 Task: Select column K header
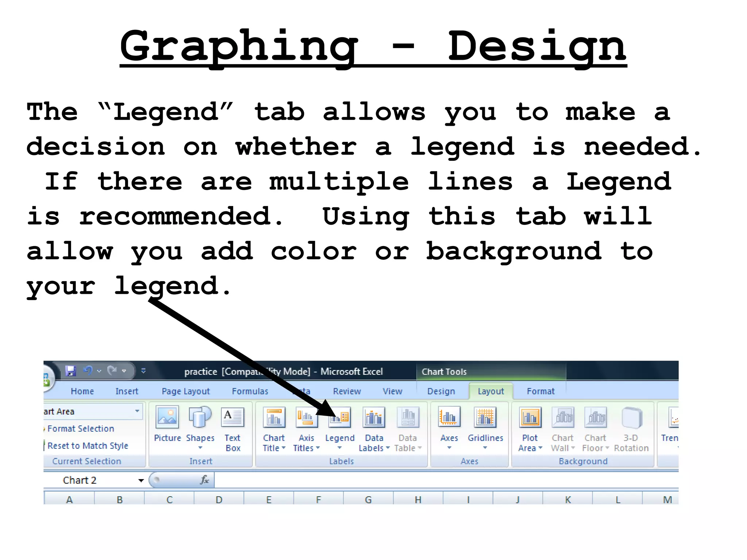point(568,499)
